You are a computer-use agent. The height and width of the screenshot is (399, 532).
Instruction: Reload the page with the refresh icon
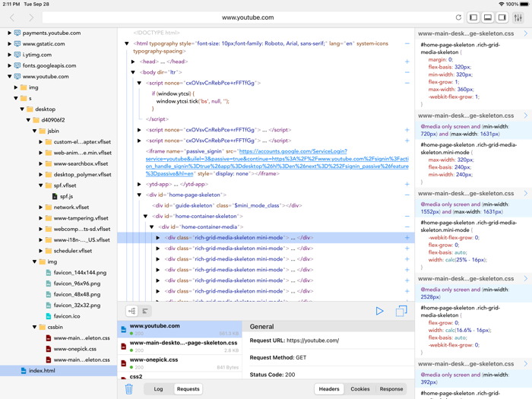pos(458,17)
